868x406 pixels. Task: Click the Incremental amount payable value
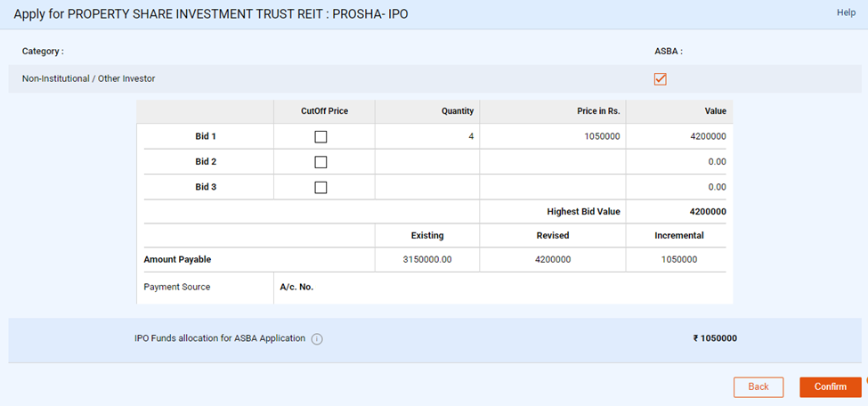tap(679, 260)
